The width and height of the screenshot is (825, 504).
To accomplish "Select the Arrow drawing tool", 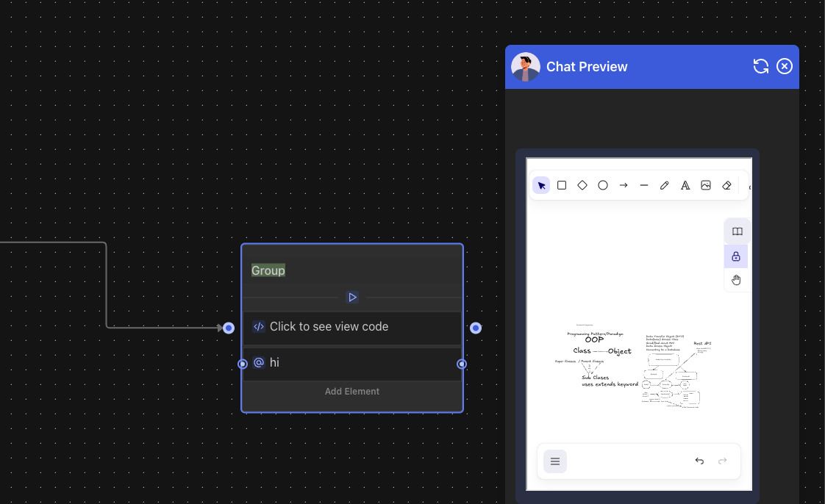I will (x=624, y=186).
